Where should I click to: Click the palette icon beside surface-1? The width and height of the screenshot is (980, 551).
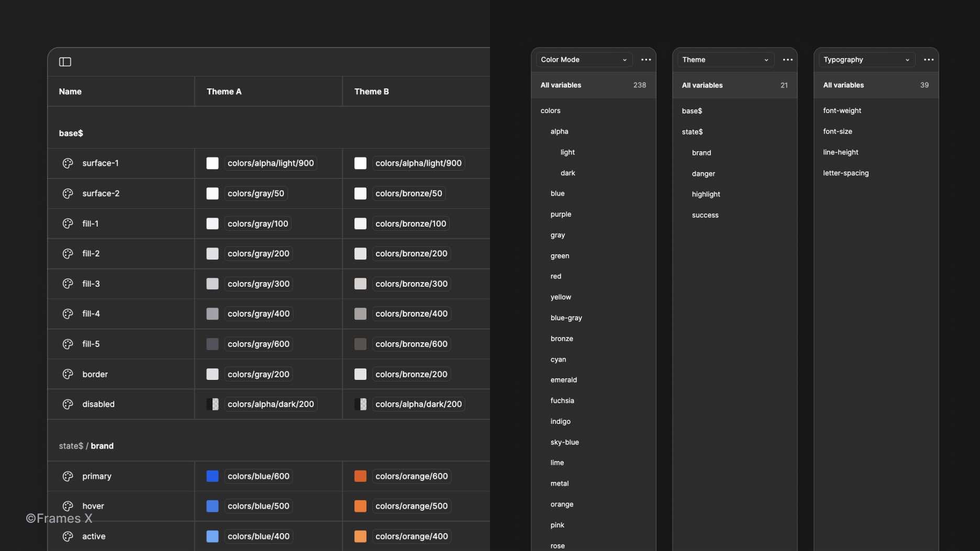point(68,163)
